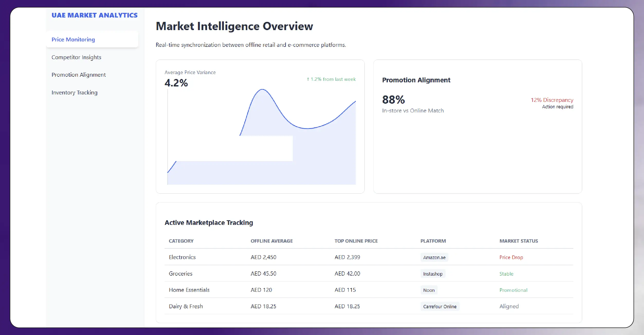Screen dimensions: 644x335
Task: Select the Instashop platform tag
Action: click(433, 274)
